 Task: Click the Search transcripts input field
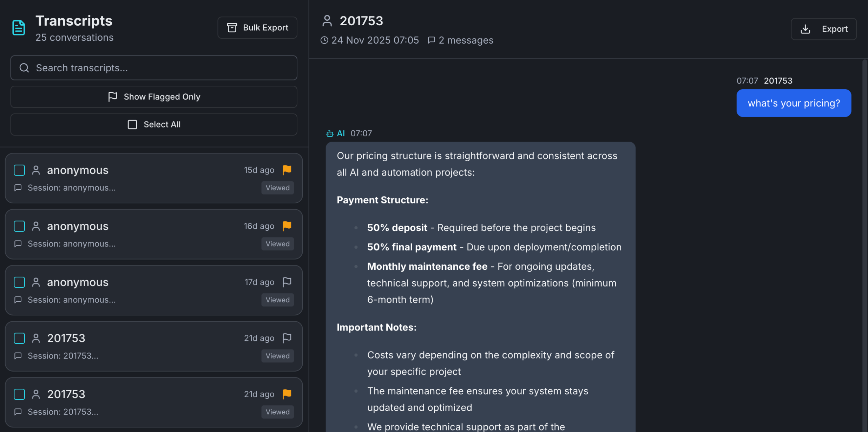tap(153, 67)
